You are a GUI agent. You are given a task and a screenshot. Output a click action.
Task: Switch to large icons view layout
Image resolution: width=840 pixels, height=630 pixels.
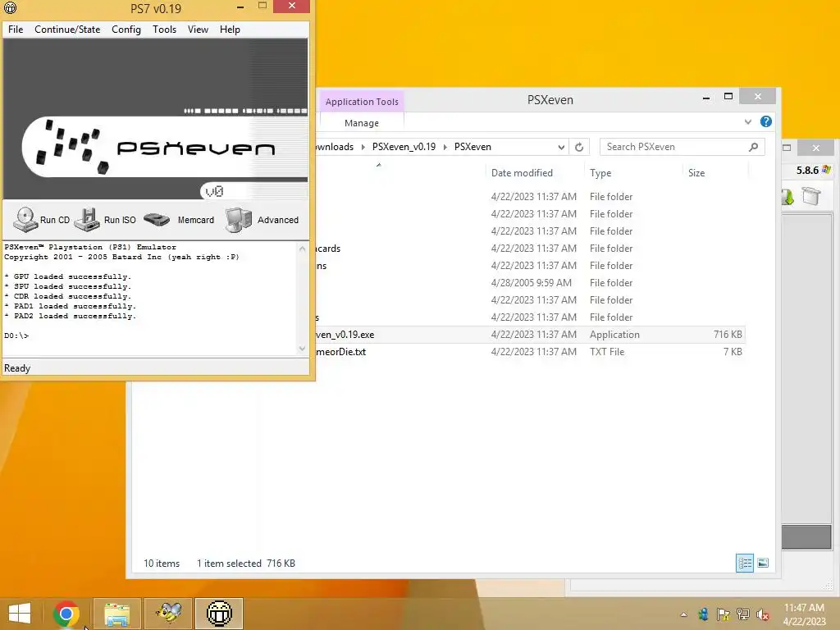[763, 563]
